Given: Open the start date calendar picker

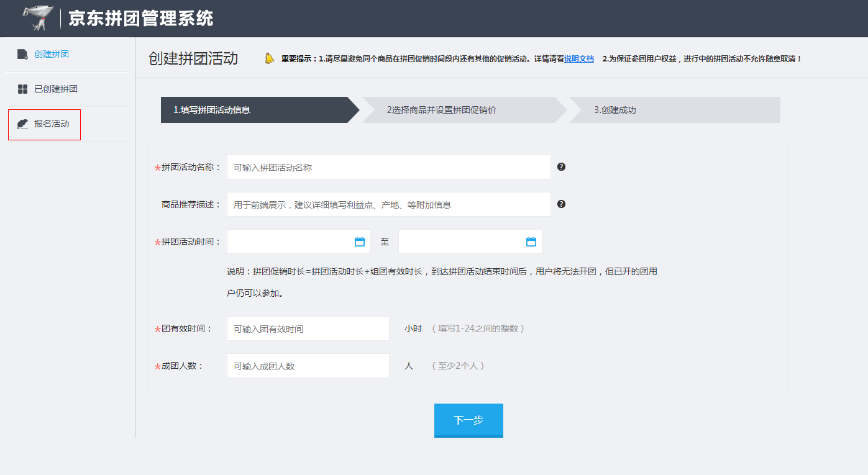Looking at the screenshot, I should (359, 242).
